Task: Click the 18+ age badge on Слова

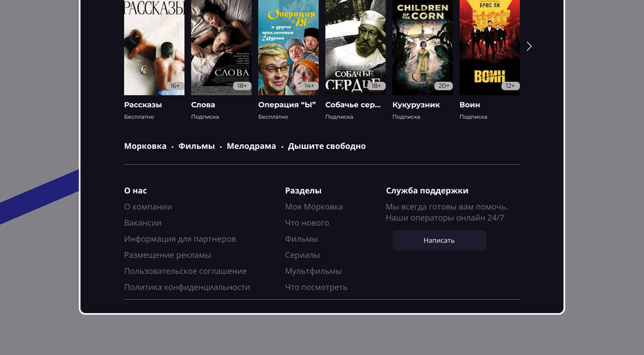Action: (x=242, y=86)
